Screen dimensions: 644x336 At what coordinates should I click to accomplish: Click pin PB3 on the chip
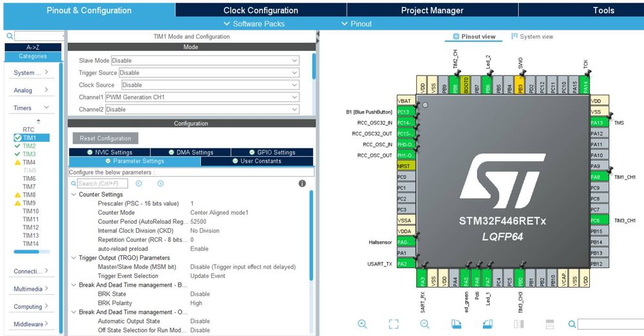point(520,85)
